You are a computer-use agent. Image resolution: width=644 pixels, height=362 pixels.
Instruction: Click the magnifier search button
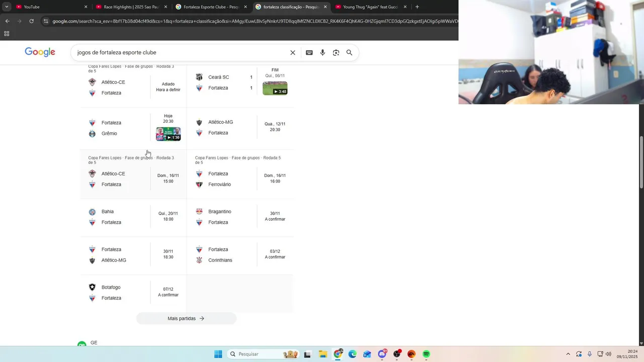pos(349,53)
